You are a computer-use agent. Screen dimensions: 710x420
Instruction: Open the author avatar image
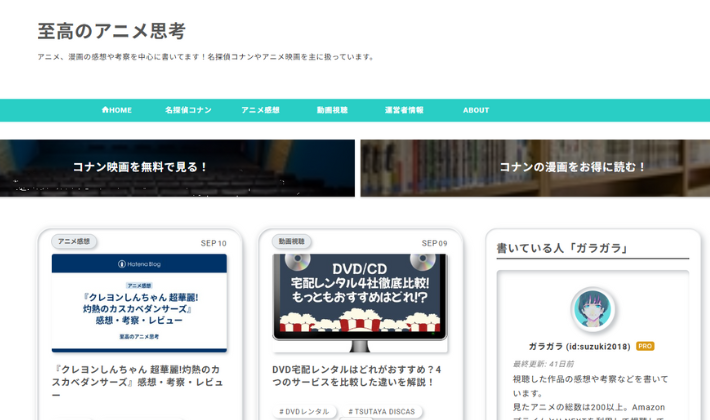[592, 310]
